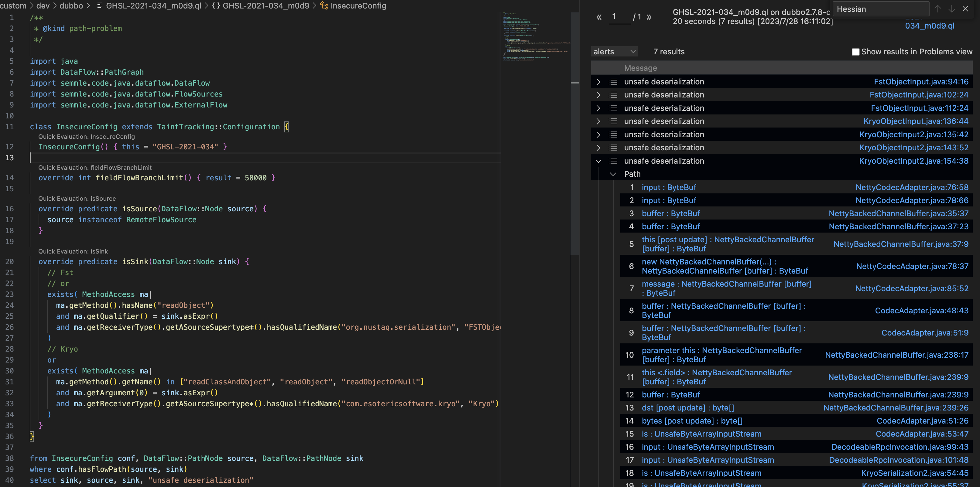Run Quick Evaluation: isSource code lens
Screen dimensions: 980x487
point(77,199)
